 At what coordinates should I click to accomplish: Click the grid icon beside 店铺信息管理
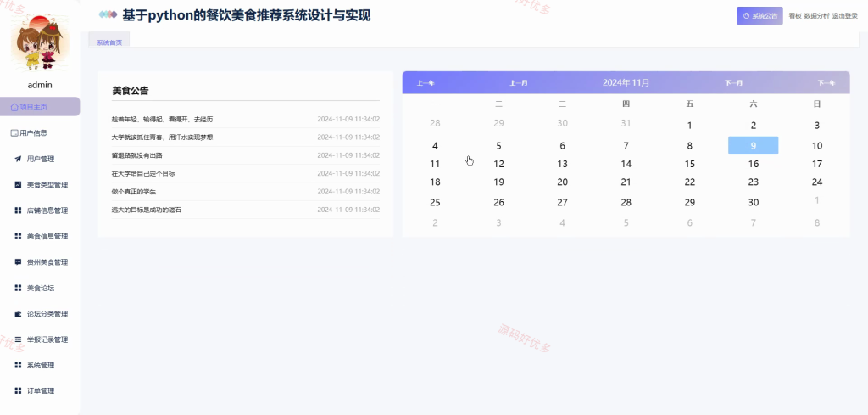pyautogui.click(x=18, y=210)
